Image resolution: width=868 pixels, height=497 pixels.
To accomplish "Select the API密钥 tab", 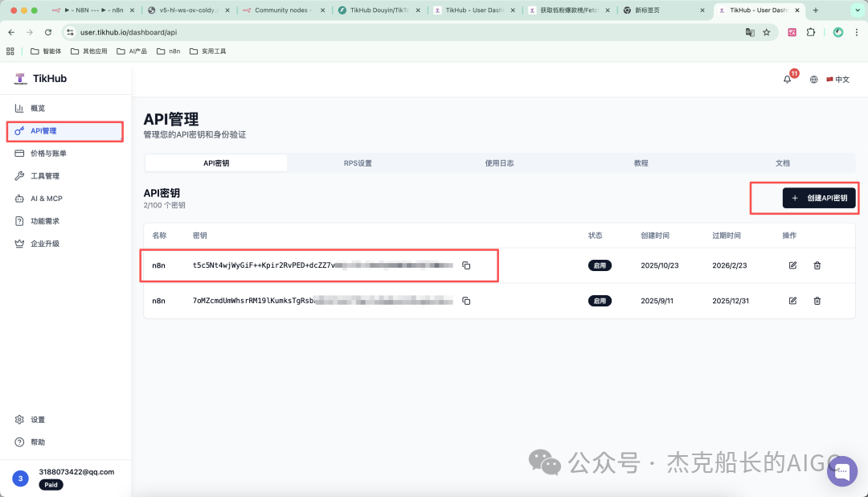I will click(x=216, y=163).
